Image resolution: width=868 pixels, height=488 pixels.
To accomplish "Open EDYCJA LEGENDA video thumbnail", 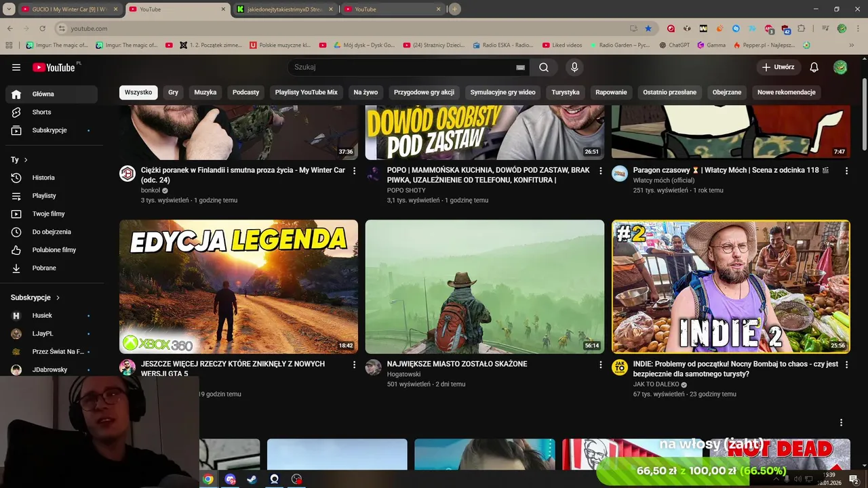I will (x=239, y=287).
